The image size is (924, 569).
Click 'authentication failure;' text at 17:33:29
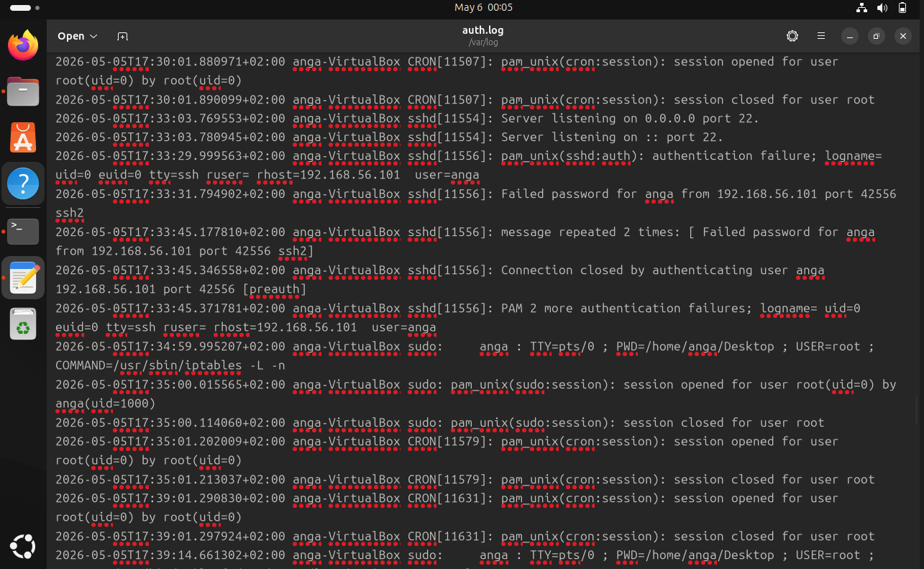735,155
